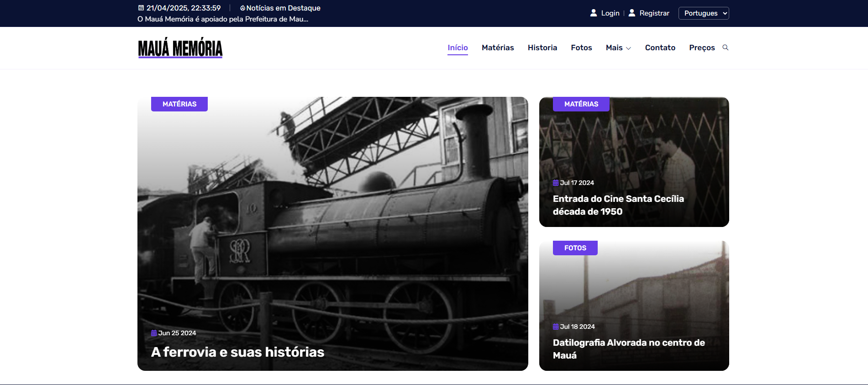This screenshot has width=868, height=385.
Task: Click calendar icon next to Jul 18 2024
Action: pos(556,327)
